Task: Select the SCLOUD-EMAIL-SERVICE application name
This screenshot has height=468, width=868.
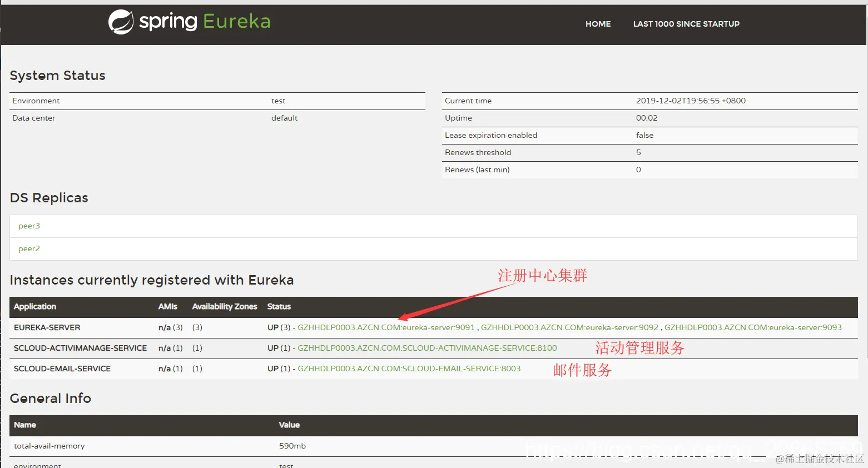Action: [62, 369]
